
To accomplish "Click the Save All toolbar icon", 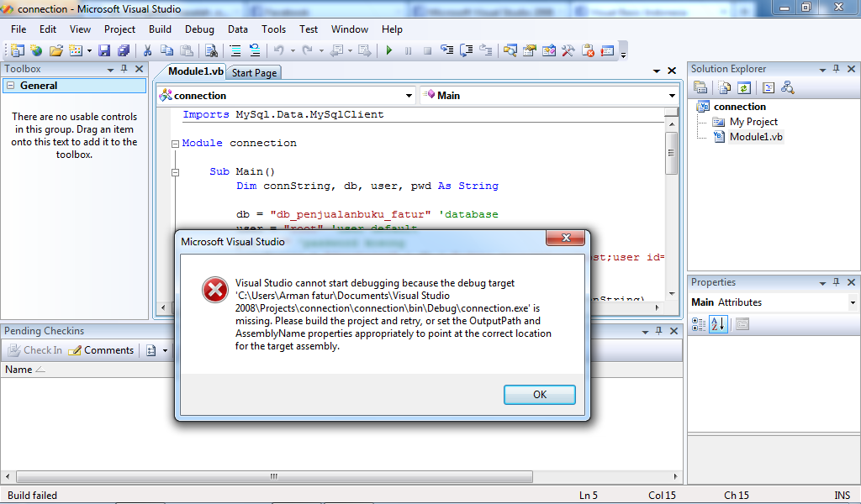I will click(124, 50).
